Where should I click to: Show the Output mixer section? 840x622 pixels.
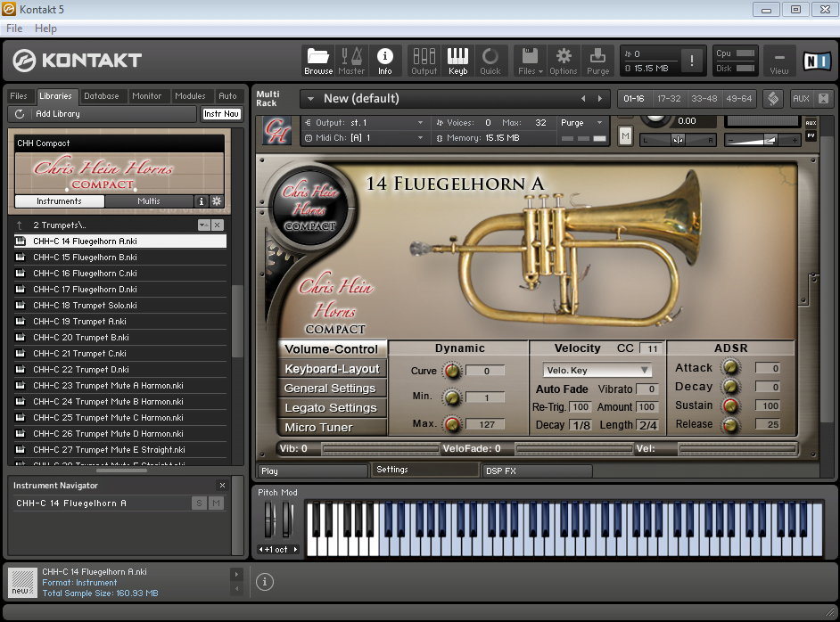[424, 61]
